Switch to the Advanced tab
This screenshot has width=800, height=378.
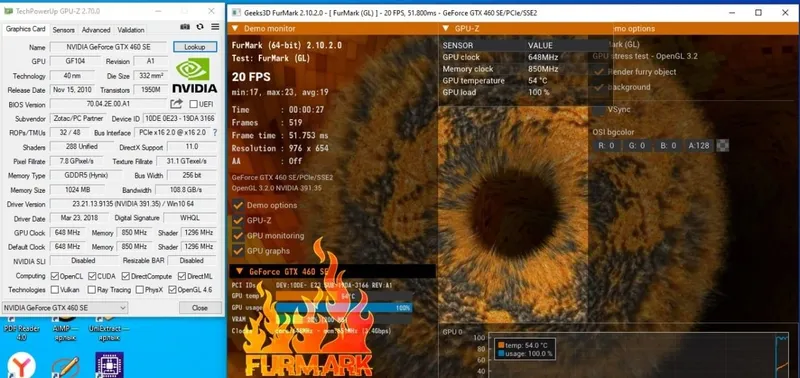coord(96,30)
